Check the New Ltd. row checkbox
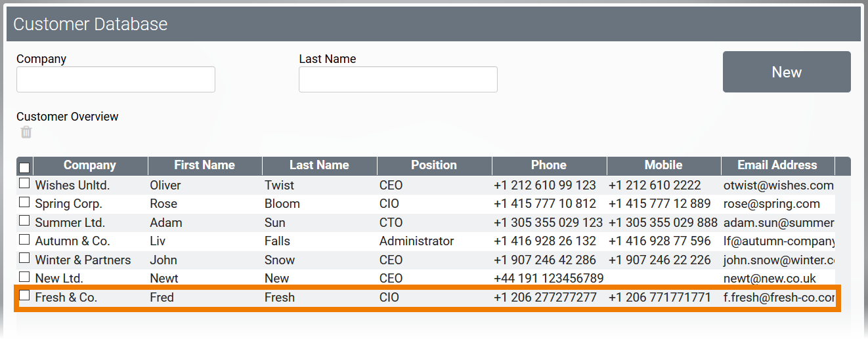This screenshot has height=339, width=868. pyautogui.click(x=24, y=277)
